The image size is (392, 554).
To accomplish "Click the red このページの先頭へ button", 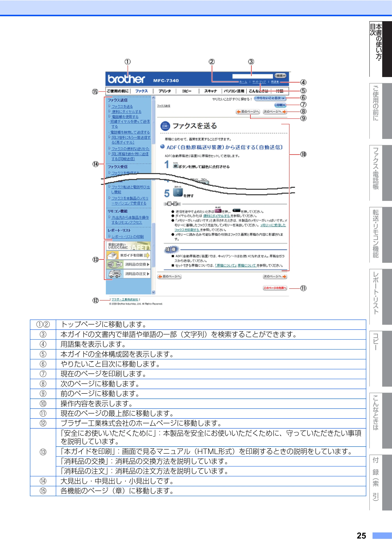I will (275, 288).
